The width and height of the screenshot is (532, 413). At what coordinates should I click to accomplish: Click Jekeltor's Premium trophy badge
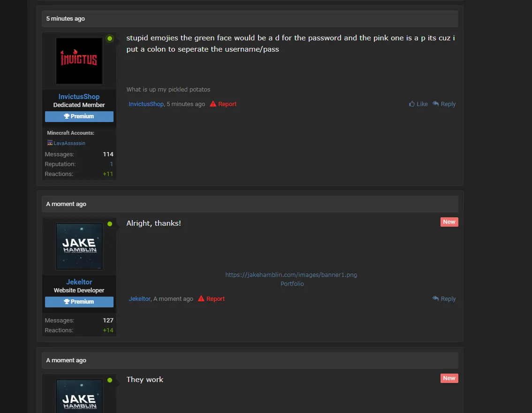tap(79, 302)
